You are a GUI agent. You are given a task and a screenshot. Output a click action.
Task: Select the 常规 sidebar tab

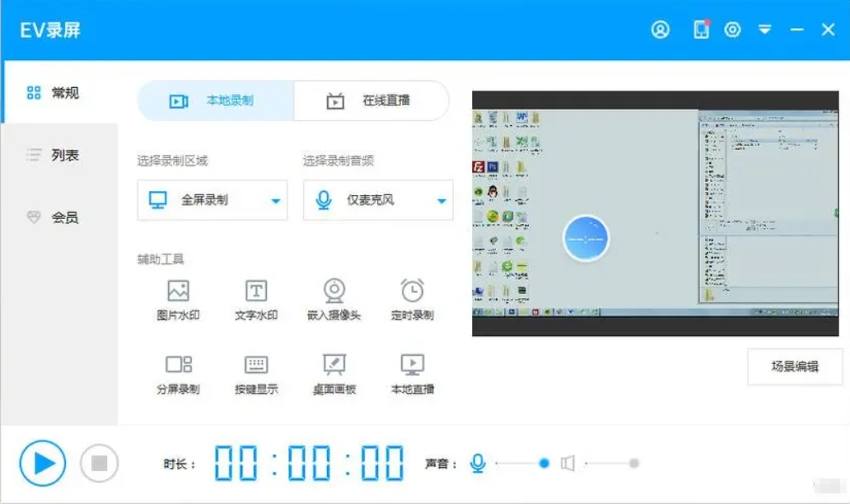(x=59, y=93)
